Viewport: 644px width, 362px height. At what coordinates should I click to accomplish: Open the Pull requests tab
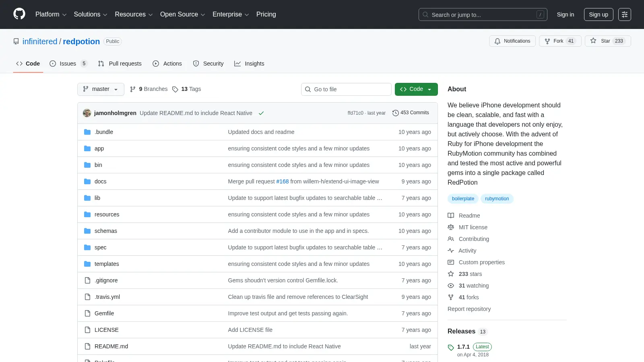pos(120,64)
